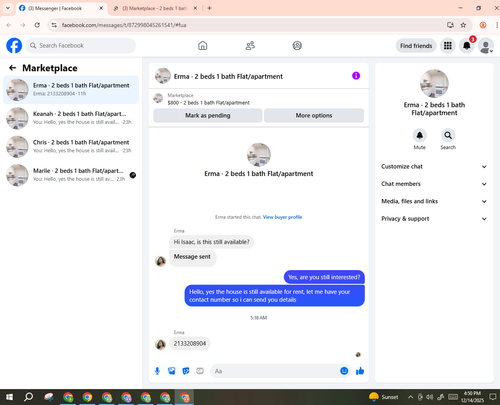Open the Windows notification center
Image resolution: width=500 pixels, height=405 pixels.
coord(492,397)
